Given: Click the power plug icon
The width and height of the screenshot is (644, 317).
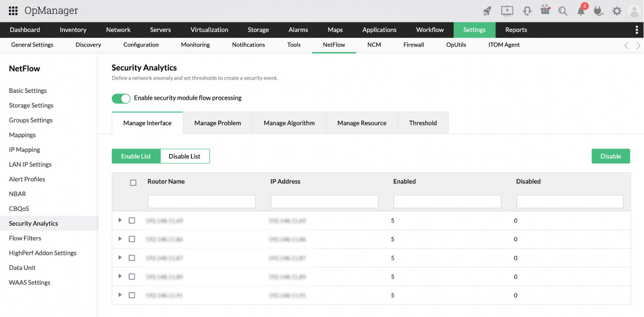Looking at the screenshot, I should [599, 11].
